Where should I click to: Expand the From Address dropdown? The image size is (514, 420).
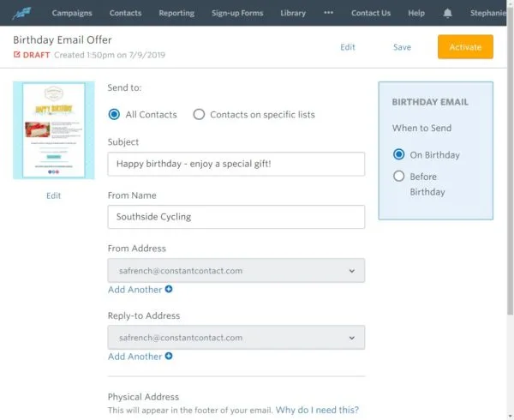pos(236,271)
